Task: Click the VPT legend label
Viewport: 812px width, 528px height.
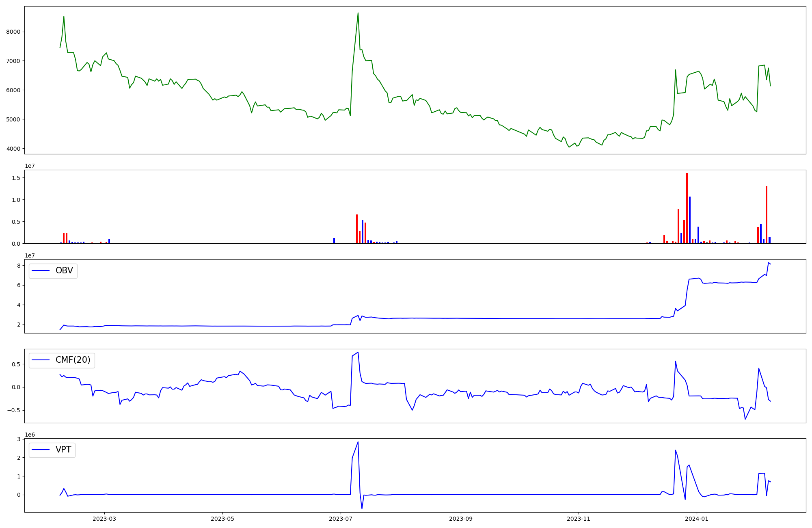Action: tap(63, 450)
